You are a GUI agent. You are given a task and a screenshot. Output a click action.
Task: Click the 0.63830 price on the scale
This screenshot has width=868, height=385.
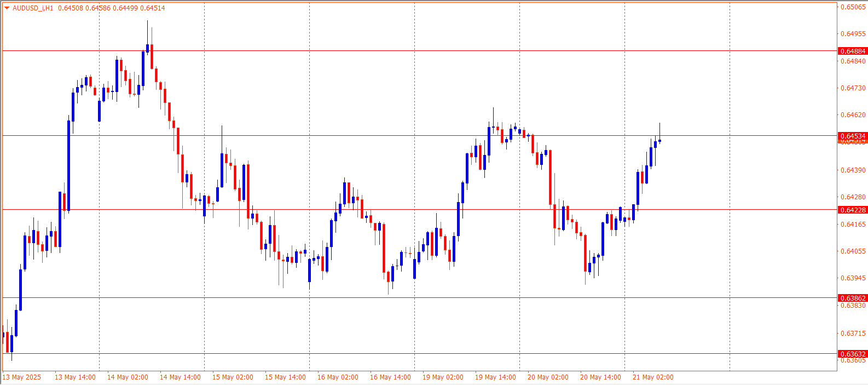(x=853, y=306)
